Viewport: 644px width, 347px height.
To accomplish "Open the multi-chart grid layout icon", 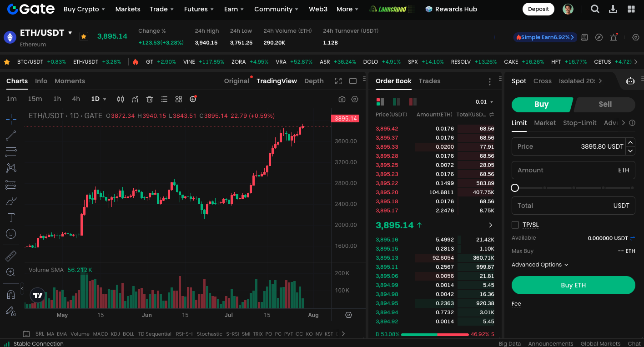I will [x=179, y=99].
